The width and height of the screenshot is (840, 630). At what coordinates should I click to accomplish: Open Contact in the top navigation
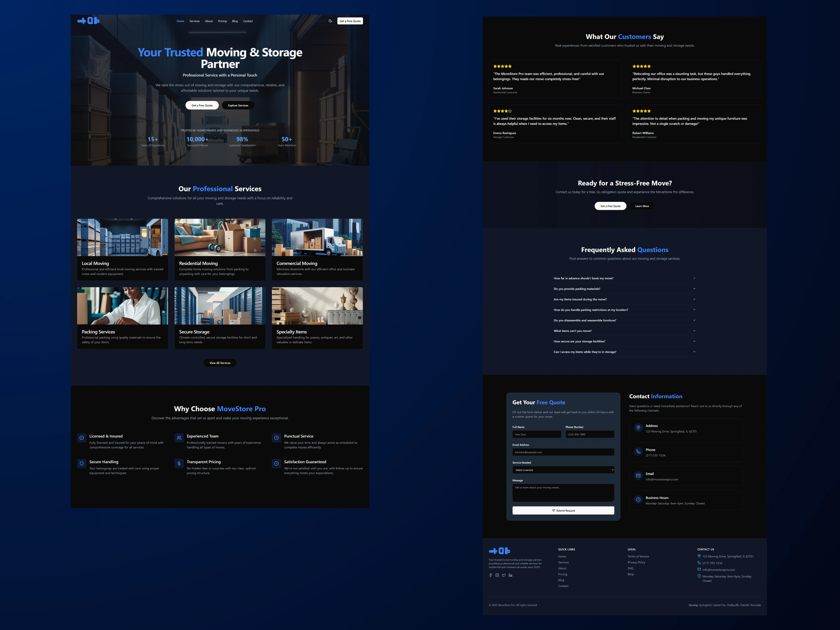(248, 21)
